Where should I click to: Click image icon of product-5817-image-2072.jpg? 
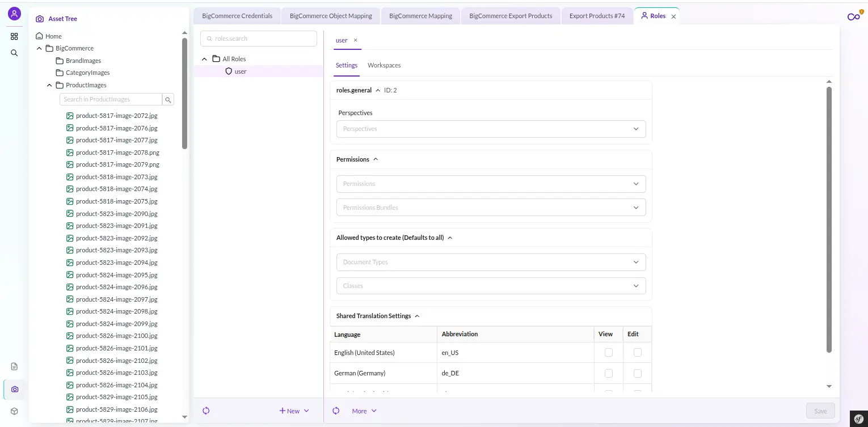point(70,115)
